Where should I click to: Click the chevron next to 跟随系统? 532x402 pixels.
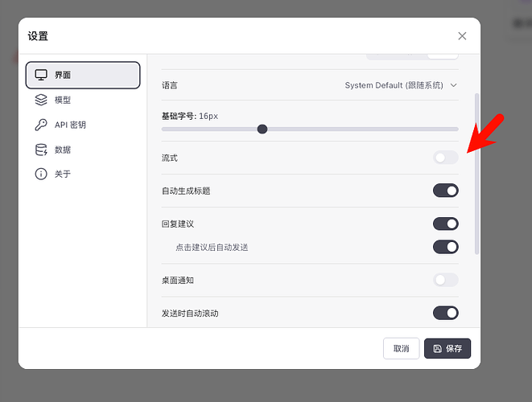[454, 85]
